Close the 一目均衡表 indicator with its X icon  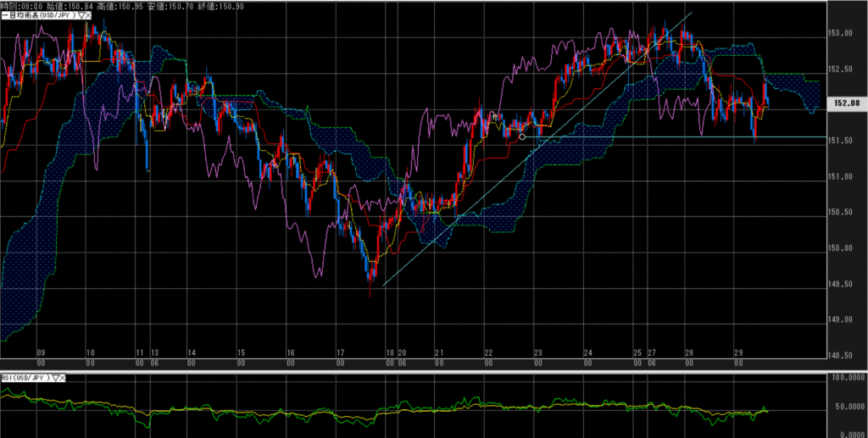(x=88, y=15)
